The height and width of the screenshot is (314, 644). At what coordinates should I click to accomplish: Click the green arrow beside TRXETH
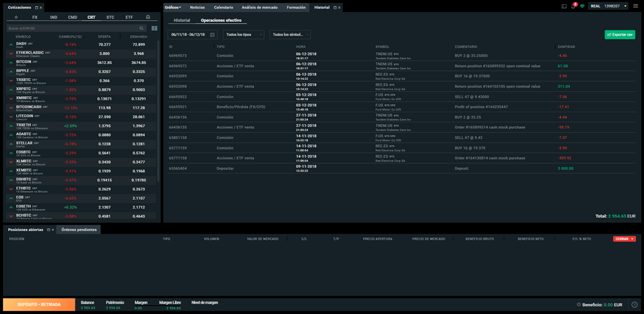11,126
